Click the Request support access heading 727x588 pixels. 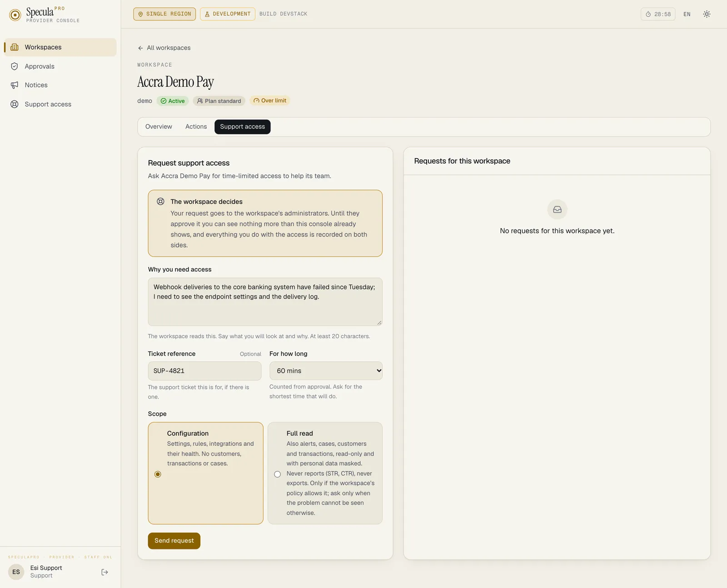tap(189, 163)
